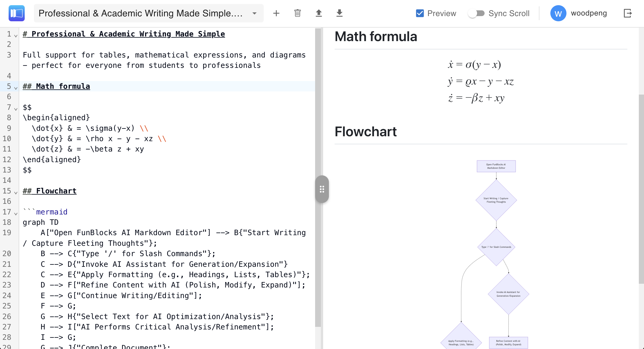Upload a markdown file using the upload icon
The width and height of the screenshot is (644, 349).
pyautogui.click(x=319, y=13)
